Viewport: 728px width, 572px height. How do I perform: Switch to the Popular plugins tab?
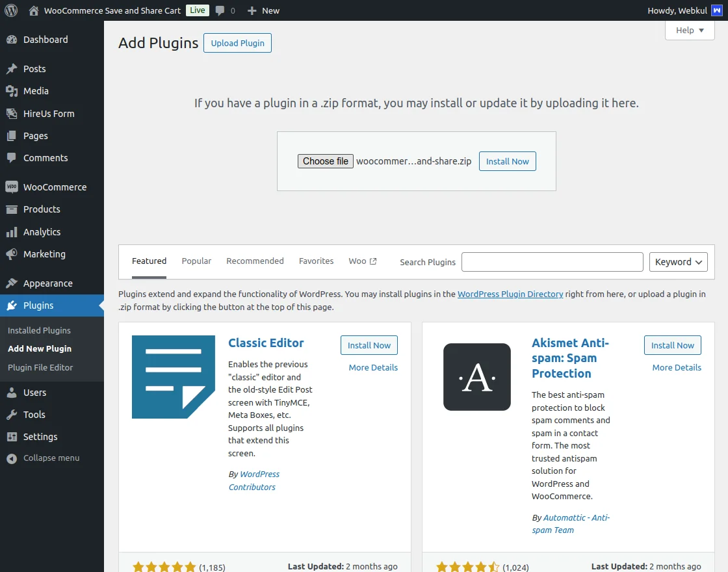click(x=196, y=261)
